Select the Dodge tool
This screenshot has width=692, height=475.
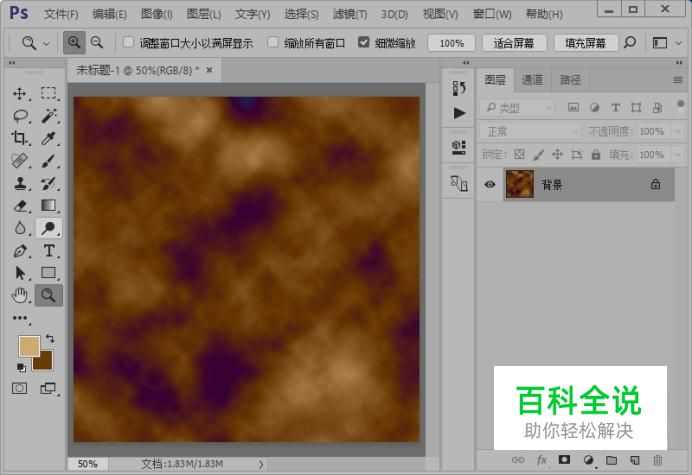49,228
